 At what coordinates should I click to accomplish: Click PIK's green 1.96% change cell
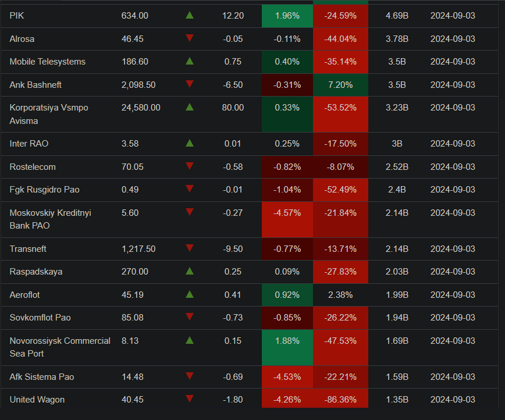(287, 16)
